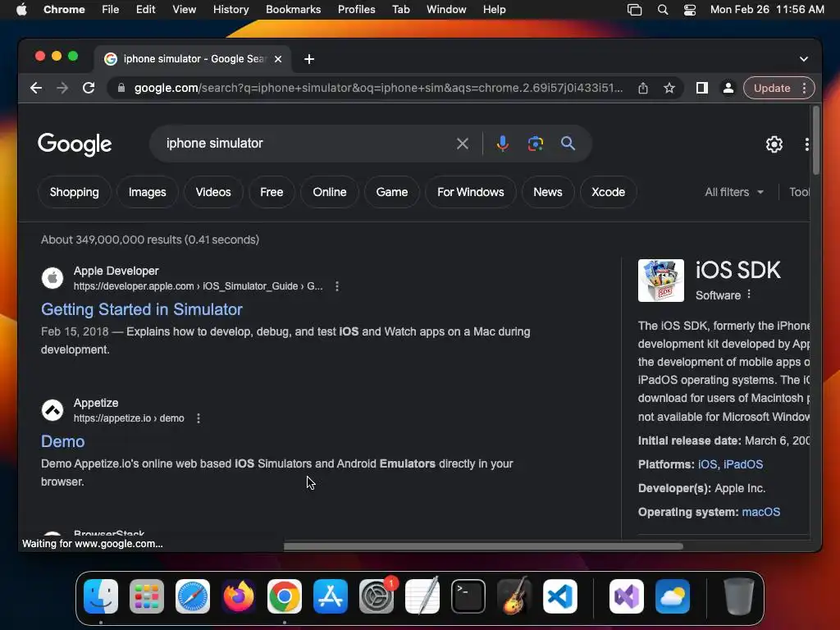The width and height of the screenshot is (840, 630).
Task: Open GarageBand from the Dock
Action: point(514,596)
